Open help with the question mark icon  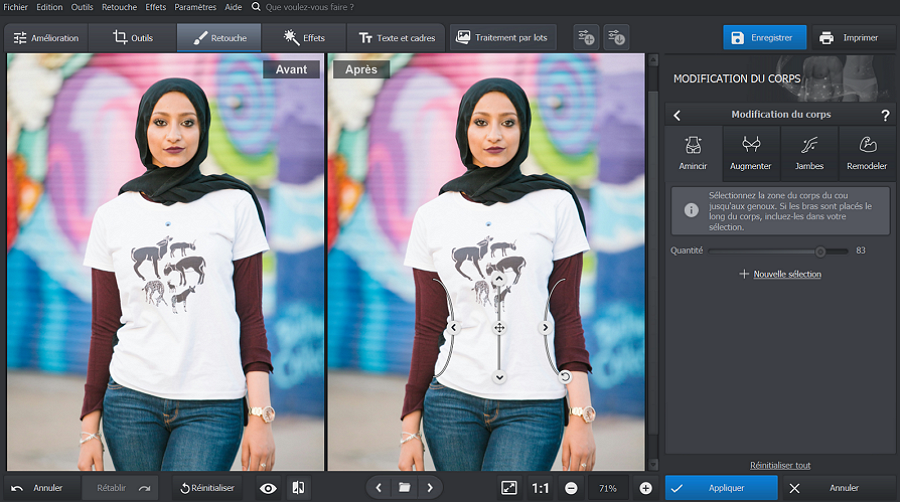coord(885,115)
